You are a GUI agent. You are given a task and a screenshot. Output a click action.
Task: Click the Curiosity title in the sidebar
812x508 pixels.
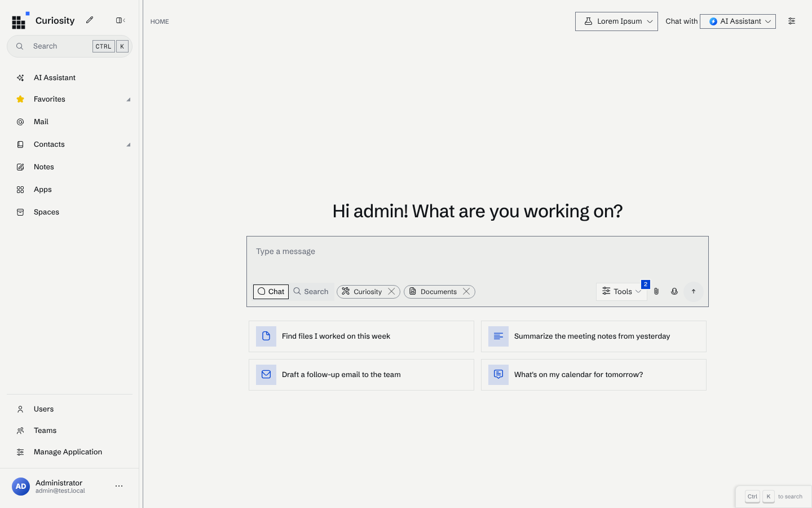(x=55, y=21)
